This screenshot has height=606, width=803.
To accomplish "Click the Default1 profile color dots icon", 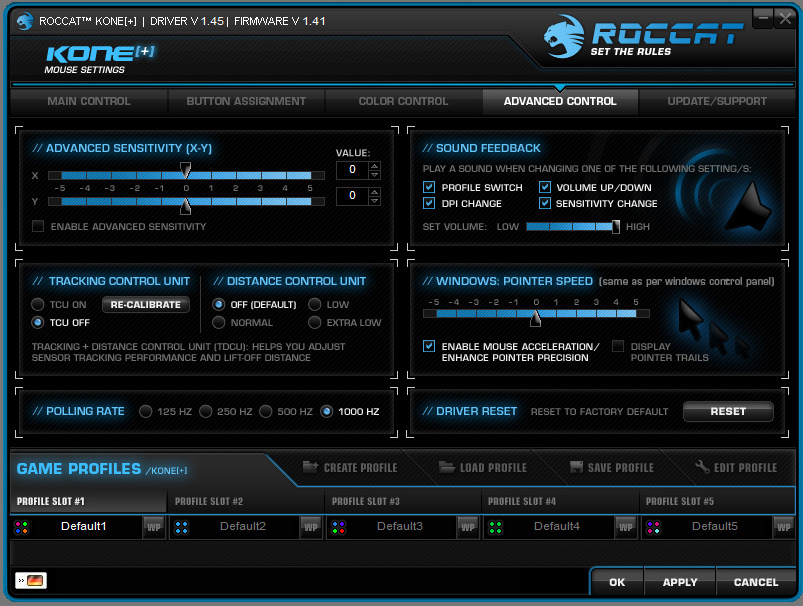I will click(22, 527).
